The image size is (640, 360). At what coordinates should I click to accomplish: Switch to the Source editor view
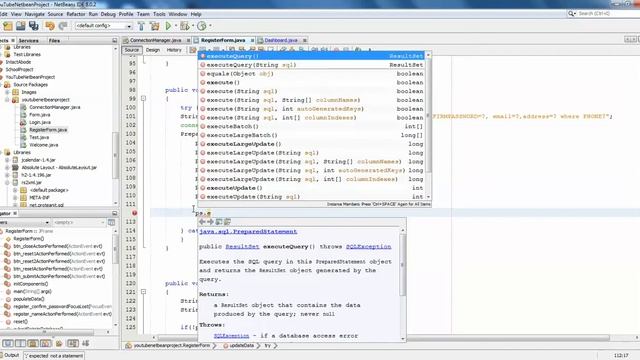click(132, 50)
